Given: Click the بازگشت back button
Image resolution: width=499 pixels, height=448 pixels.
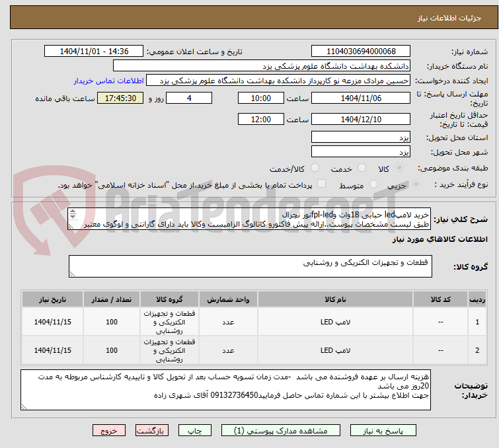Looking at the screenshot, I should click(x=152, y=431).
